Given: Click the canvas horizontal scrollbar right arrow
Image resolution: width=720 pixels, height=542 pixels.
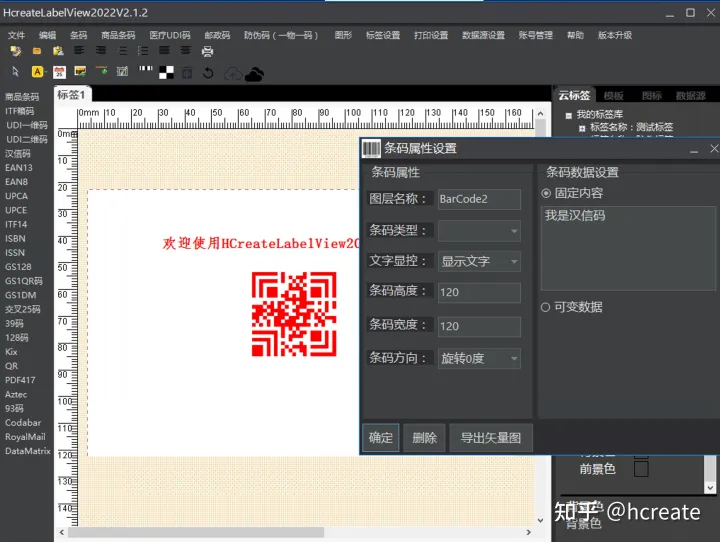Looking at the screenshot, I should [x=529, y=532].
